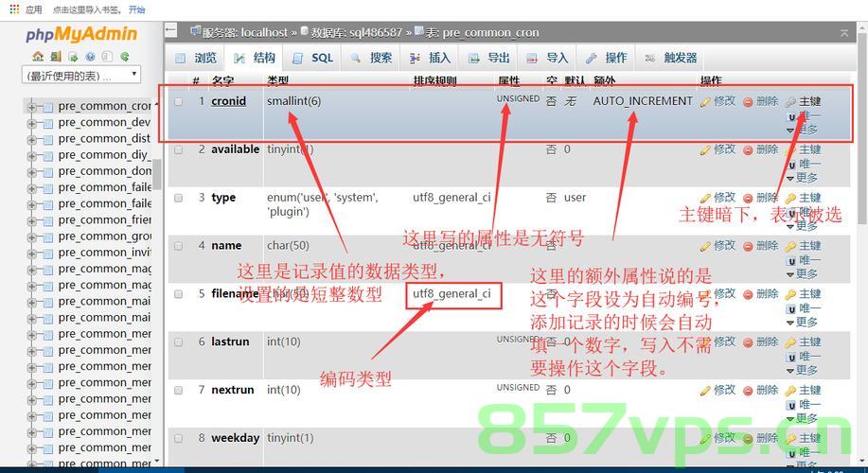Open 更多 dropdown for lastrun row
Screen dimensions: 868x473
click(x=802, y=371)
